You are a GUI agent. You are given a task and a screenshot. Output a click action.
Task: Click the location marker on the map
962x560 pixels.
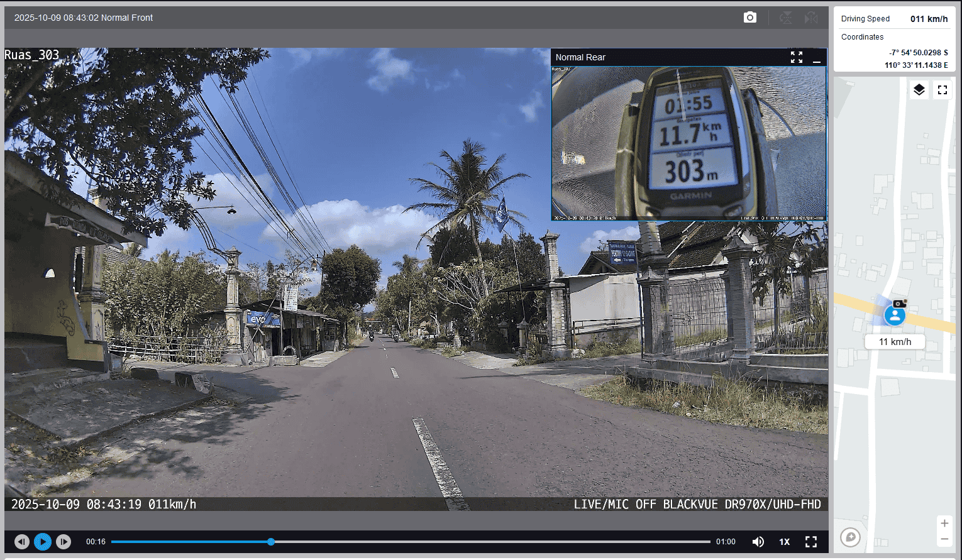pyautogui.click(x=895, y=315)
